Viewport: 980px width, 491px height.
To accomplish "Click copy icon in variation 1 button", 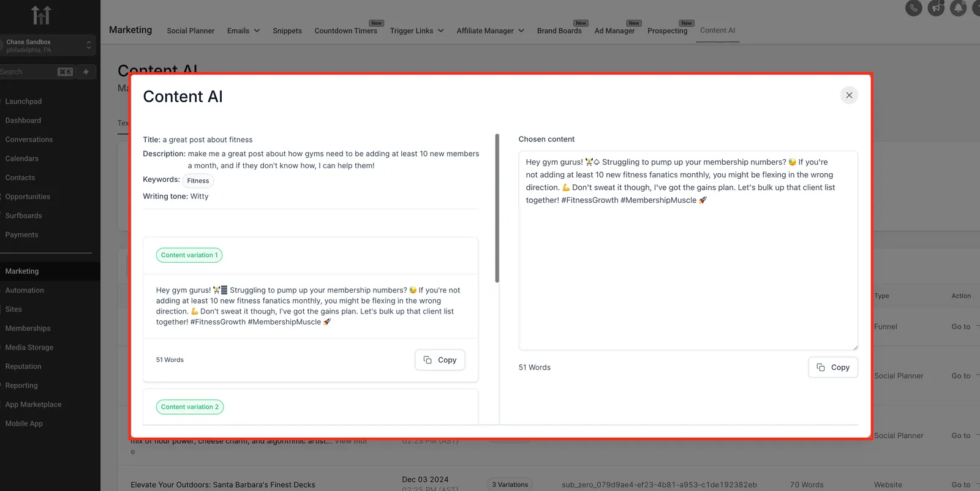I will (x=428, y=360).
